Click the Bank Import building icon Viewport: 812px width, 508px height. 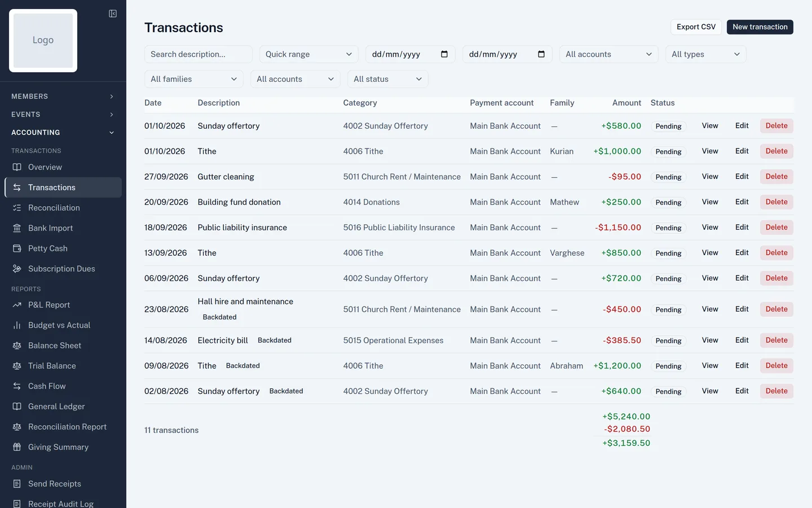(x=17, y=228)
